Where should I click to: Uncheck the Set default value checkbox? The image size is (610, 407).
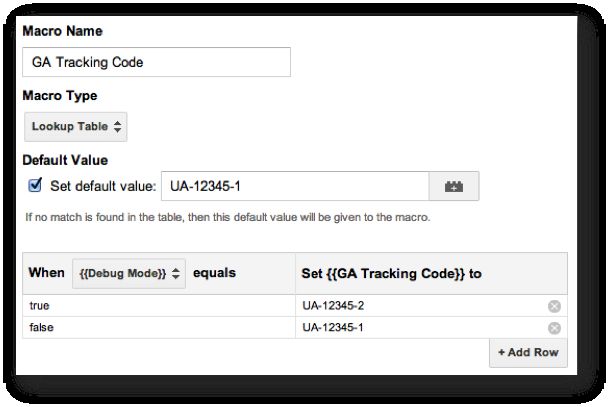[35, 185]
